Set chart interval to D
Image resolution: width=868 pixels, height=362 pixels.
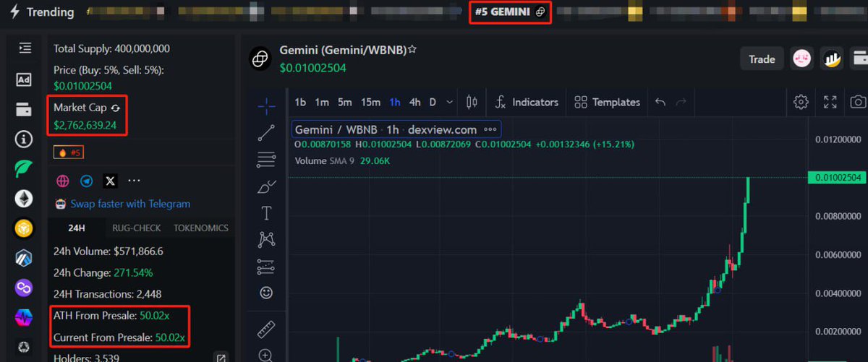[433, 102]
